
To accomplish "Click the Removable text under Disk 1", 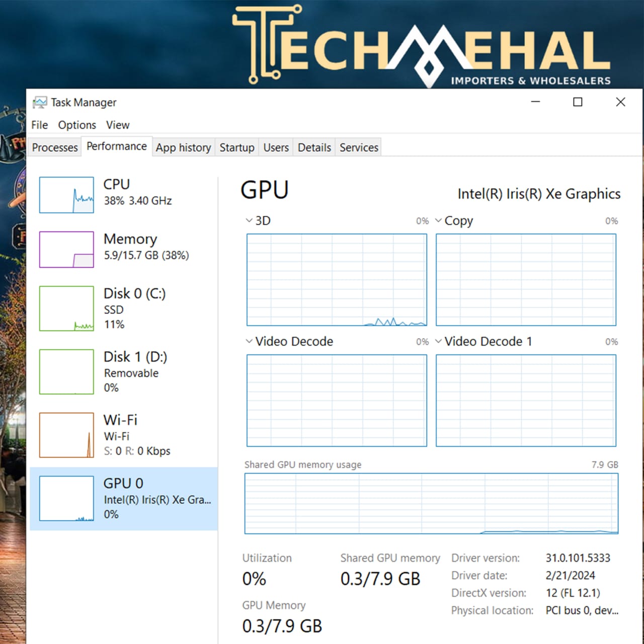I will [131, 373].
